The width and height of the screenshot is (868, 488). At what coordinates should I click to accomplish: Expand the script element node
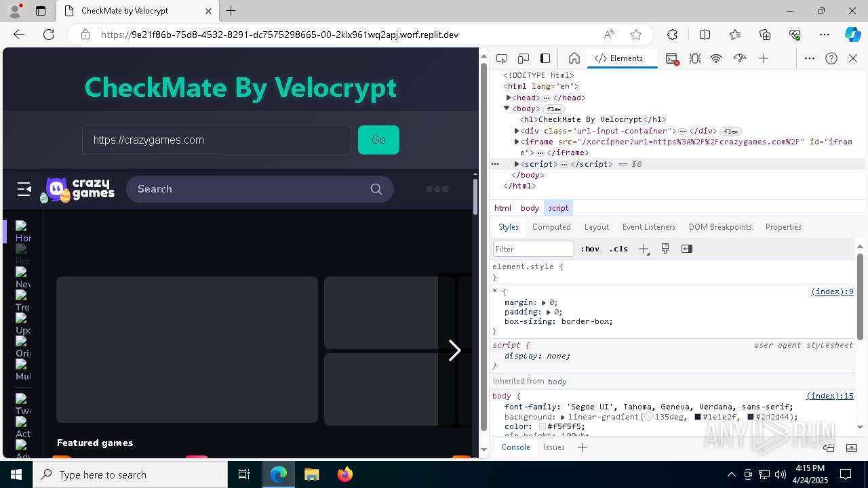tap(517, 164)
